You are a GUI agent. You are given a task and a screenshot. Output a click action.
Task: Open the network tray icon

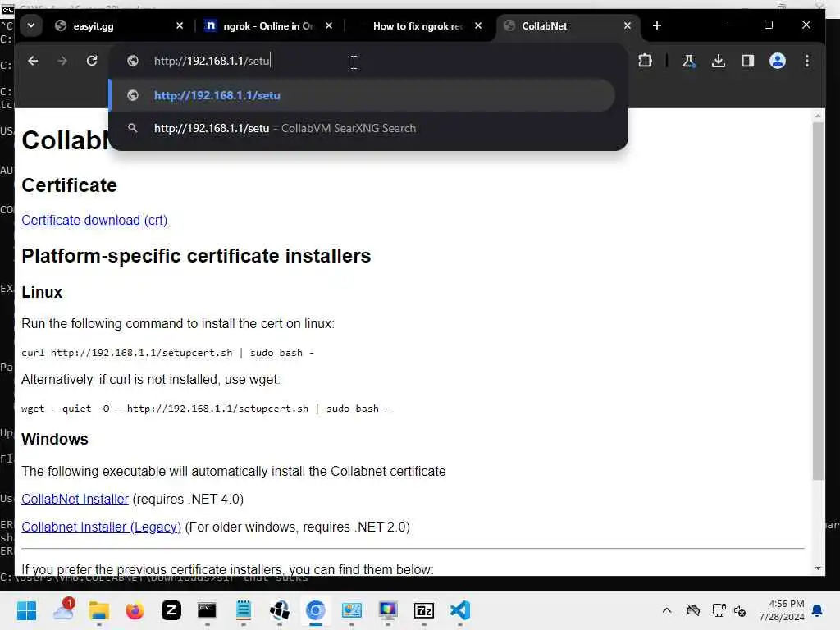click(x=719, y=610)
